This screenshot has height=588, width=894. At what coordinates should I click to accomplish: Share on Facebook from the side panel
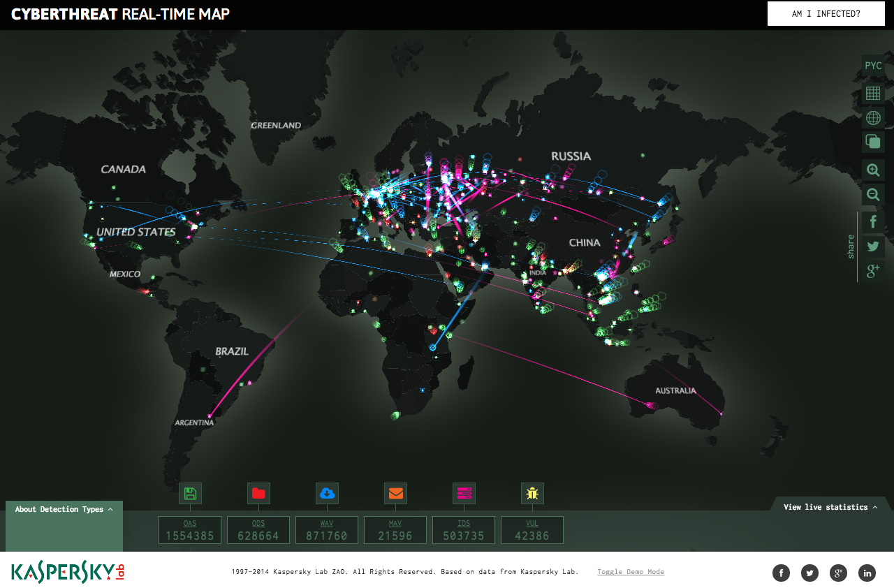coord(873,223)
